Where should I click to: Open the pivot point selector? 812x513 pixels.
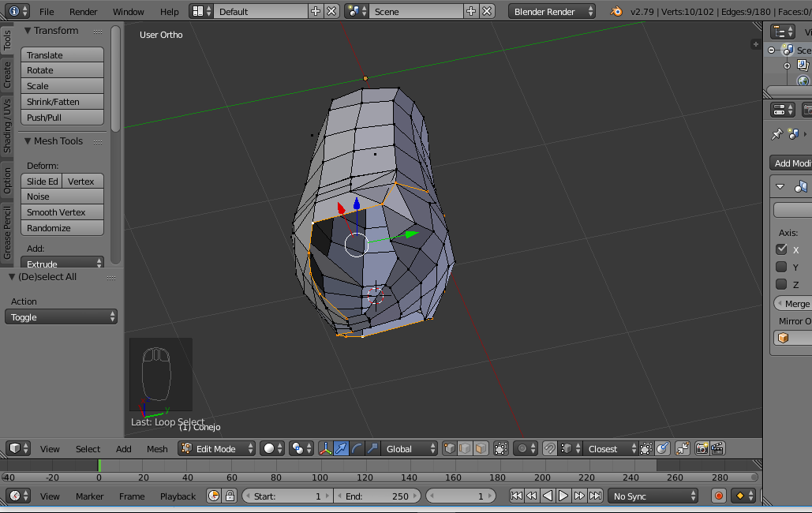[x=301, y=448]
